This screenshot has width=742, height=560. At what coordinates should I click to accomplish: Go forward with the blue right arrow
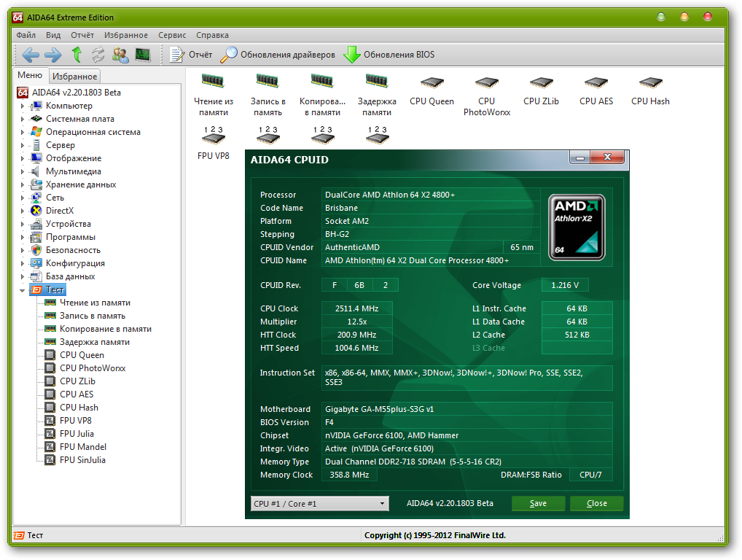click(53, 55)
